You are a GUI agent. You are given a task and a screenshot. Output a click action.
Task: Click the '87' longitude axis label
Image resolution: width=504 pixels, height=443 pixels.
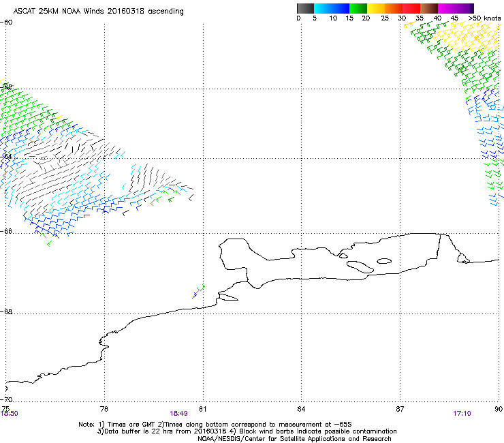pos(400,409)
